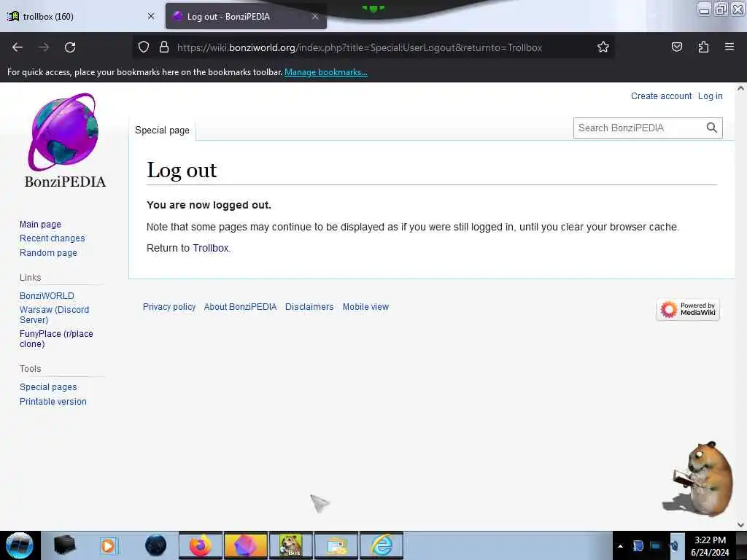The width and height of the screenshot is (747, 560).
Task: Open the file explorer window taskbar icon
Action: click(336, 545)
